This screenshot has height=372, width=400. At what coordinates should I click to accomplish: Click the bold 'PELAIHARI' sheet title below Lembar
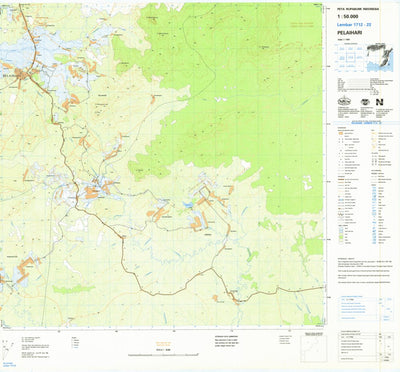[349, 33]
